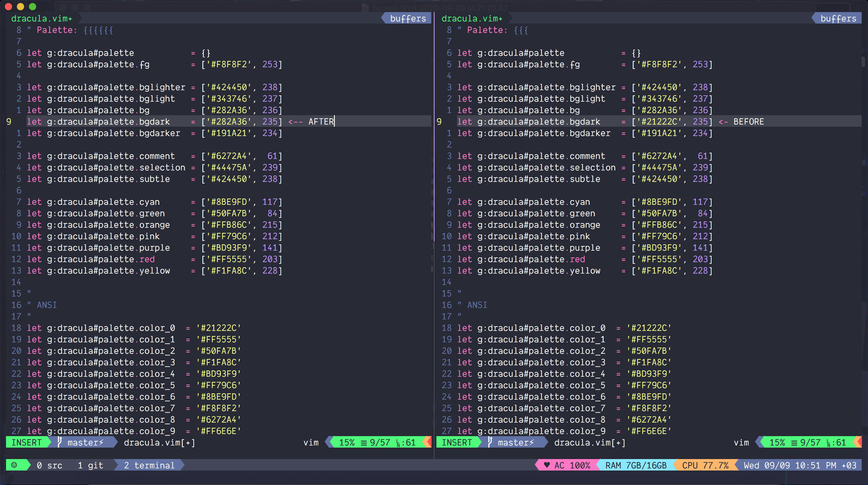This screenshot has width=868, height=485.
Task: Click the smiley icon in the tmux status bar
Action: 14,465
